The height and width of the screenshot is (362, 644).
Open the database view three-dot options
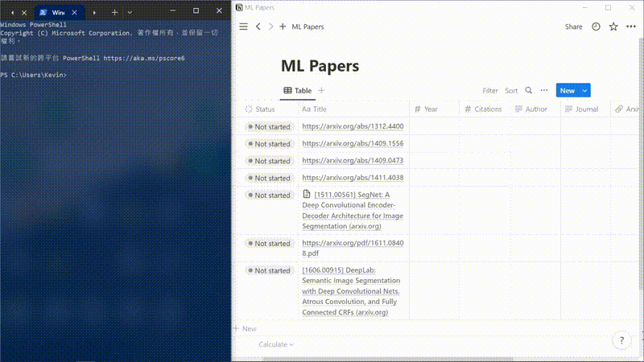[x=544, y=90]
